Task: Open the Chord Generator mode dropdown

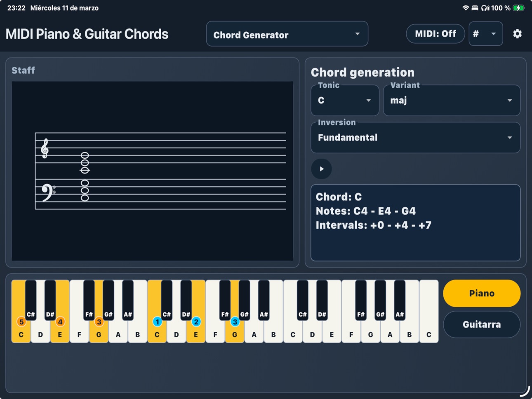Action: pos(287,34)
